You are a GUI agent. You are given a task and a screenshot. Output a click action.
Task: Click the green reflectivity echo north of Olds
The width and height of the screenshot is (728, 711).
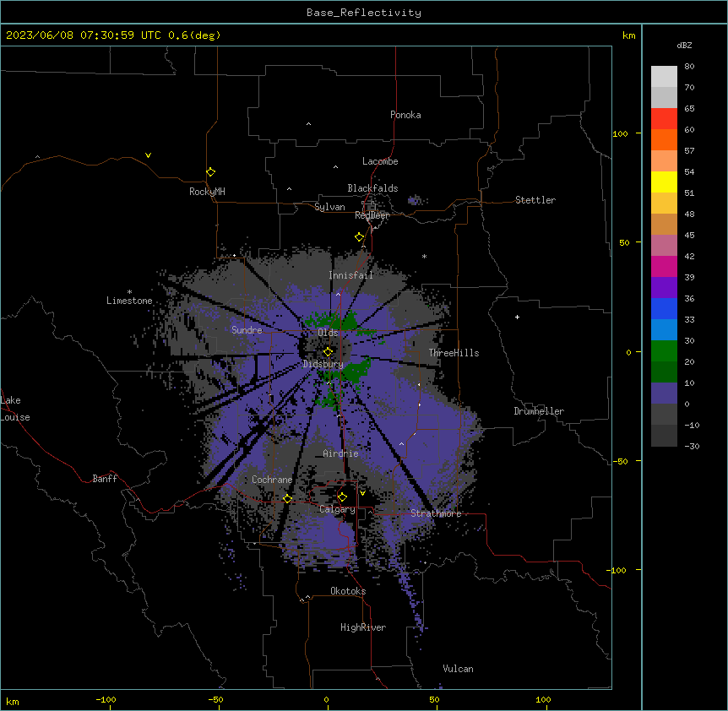[332, 319]
